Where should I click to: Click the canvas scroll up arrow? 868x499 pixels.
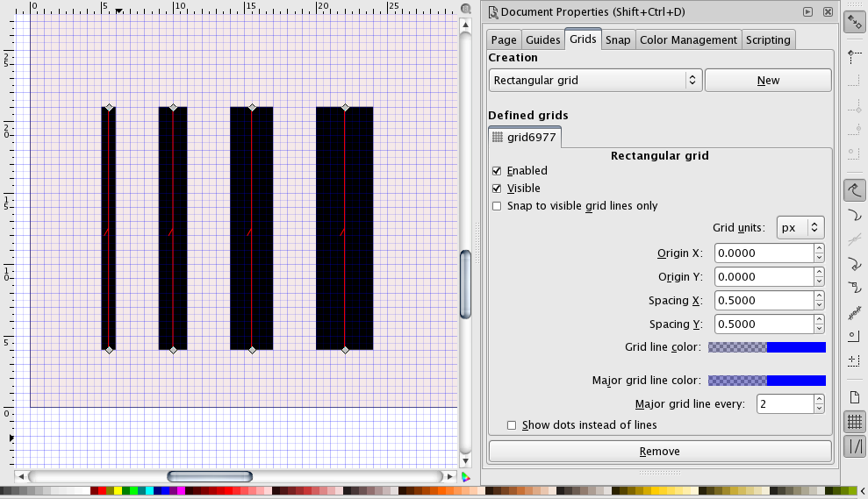pyautogui.click(x=465, y=25)
